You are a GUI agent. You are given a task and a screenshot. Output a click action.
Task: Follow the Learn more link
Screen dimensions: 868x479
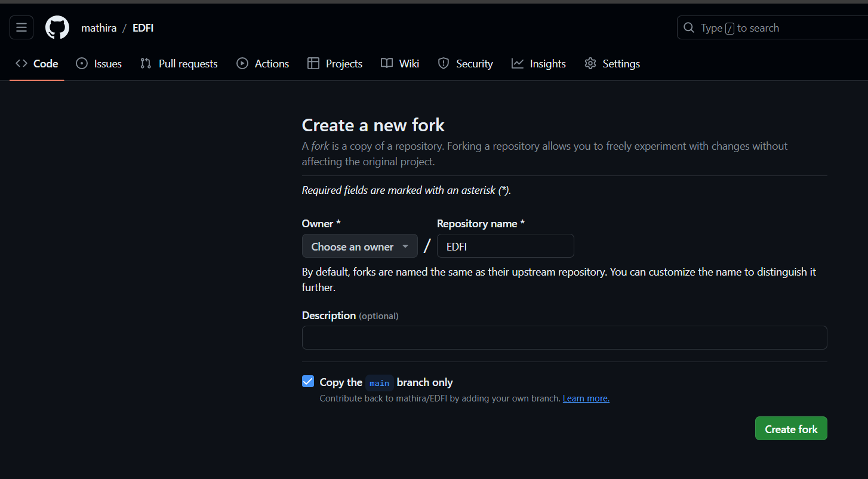(586, 398)
